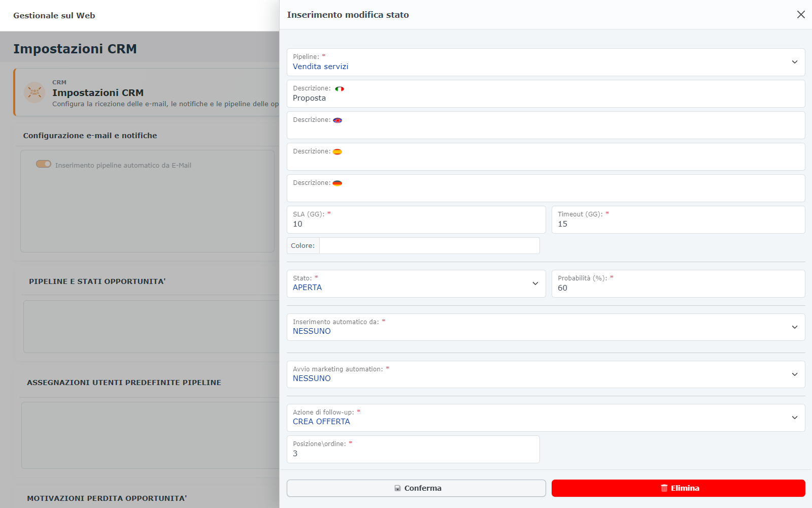Click the British flag description icon
This screenshot has height=508, width=812.
(x=337, y=120)
